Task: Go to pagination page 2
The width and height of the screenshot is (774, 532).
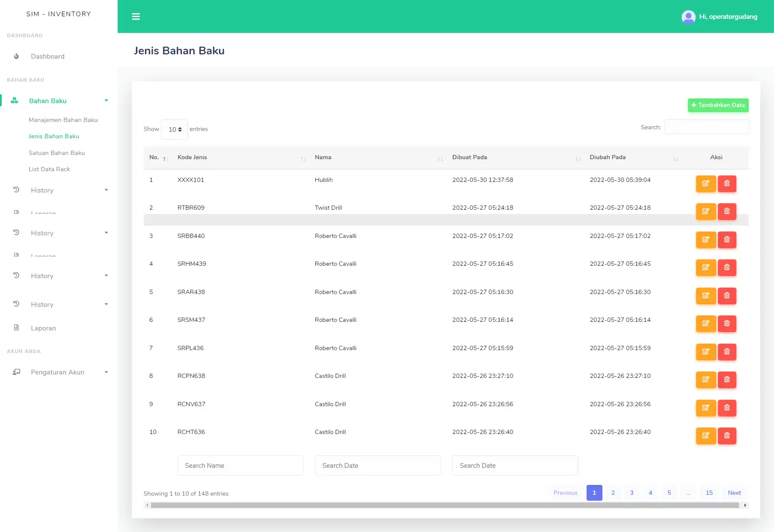Action: 613,493
